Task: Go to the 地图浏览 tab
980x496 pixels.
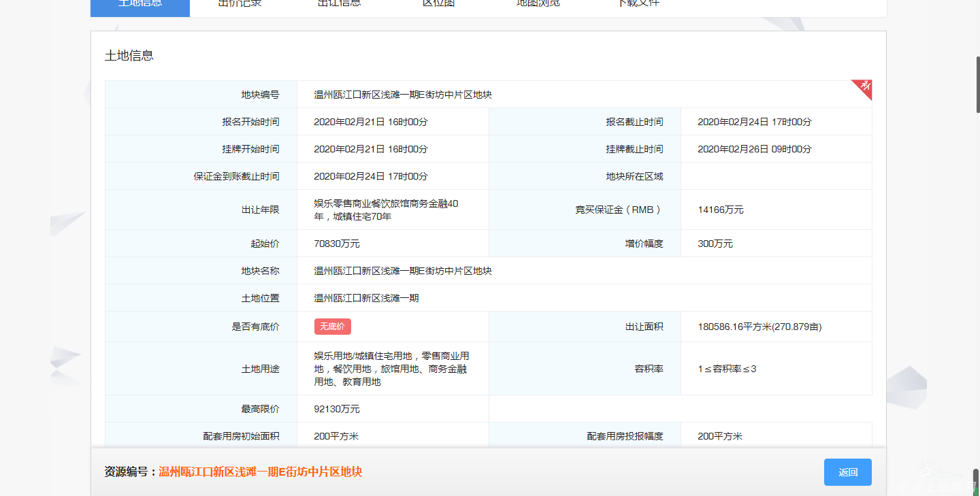Action: pos(538,5)
